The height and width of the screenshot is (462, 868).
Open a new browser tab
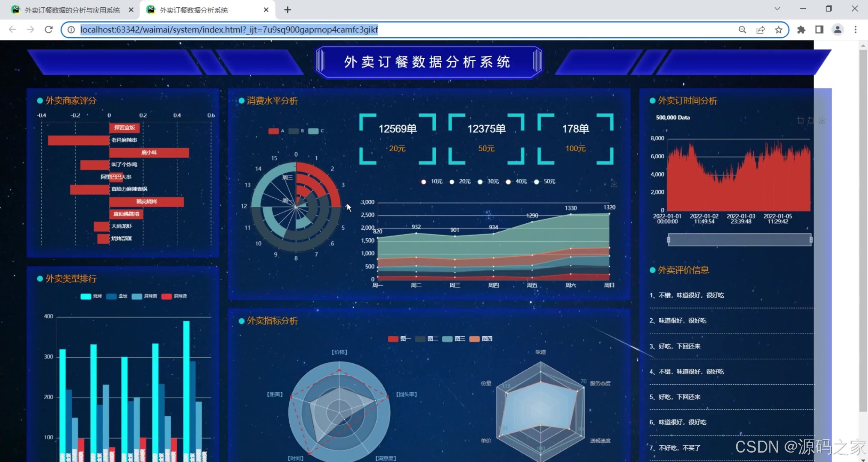tap(288, 10)
